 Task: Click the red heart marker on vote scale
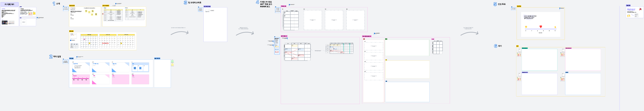(541, 27)
